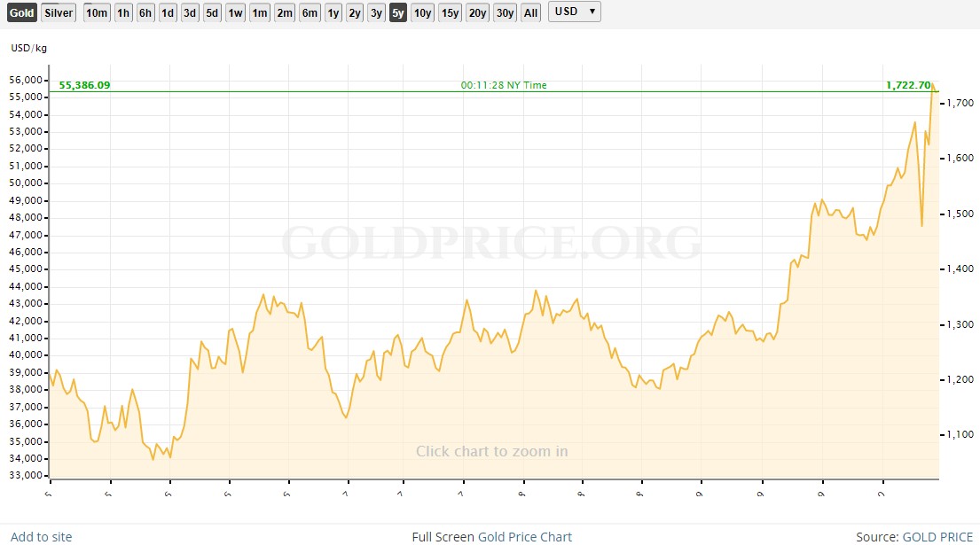This screenshot has width=980, height=545.
Task: Set chart period to 6m
Action: point(310,12)
